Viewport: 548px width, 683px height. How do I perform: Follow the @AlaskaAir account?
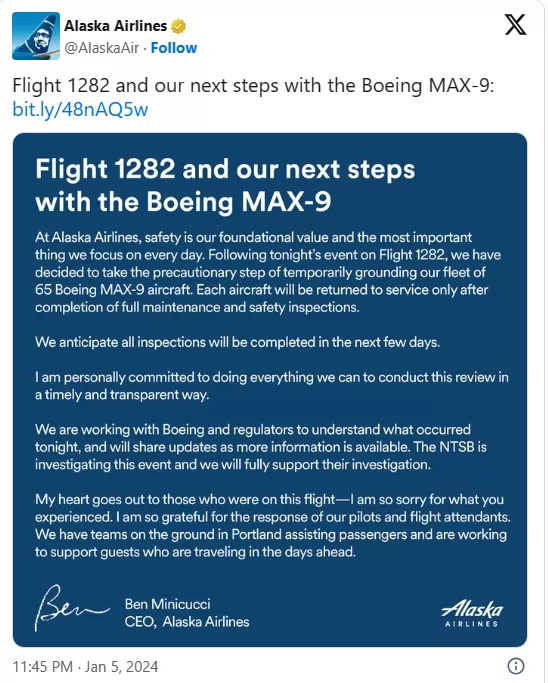coord(174,48)
